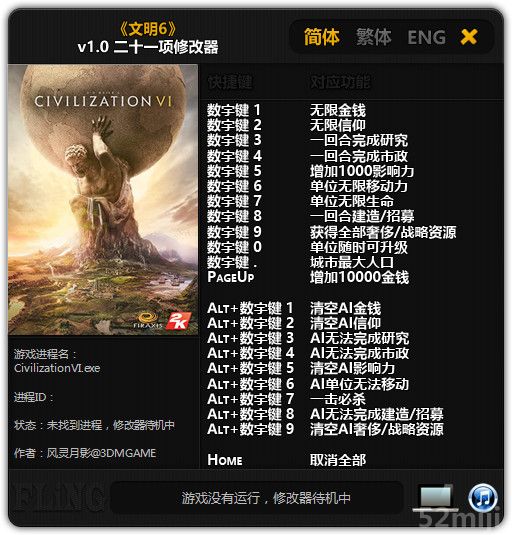Select 清空AI金钱 option

[x=345, y=308]
